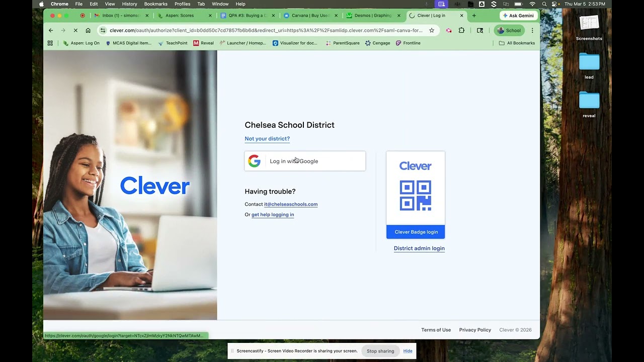Open the Visualizer for doc bookmark
Screen dimensions: 644x362
coord(295,43)
